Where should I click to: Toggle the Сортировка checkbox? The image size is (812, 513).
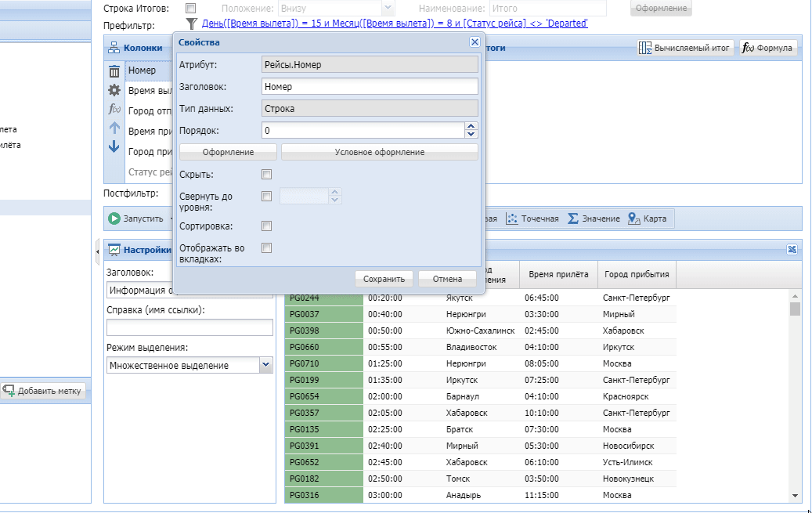pyautogui.click(x=267, y=226)
